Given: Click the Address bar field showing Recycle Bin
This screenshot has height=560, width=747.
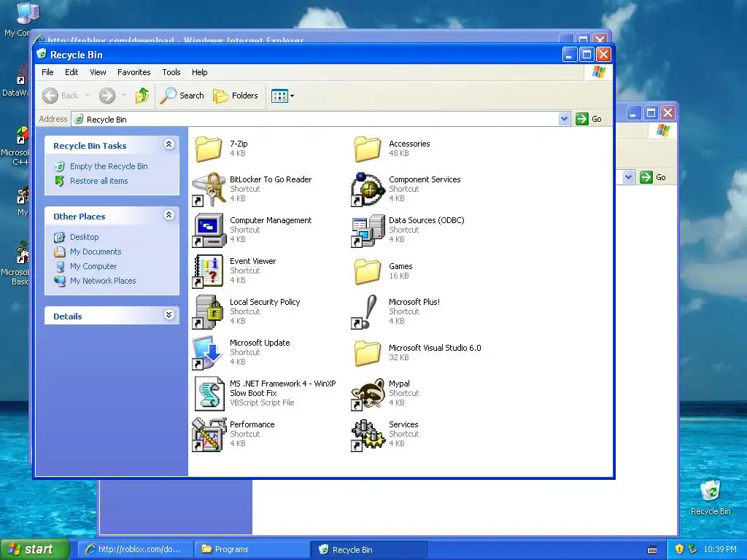Looking at the screenshot, I should tap(315, 119).
